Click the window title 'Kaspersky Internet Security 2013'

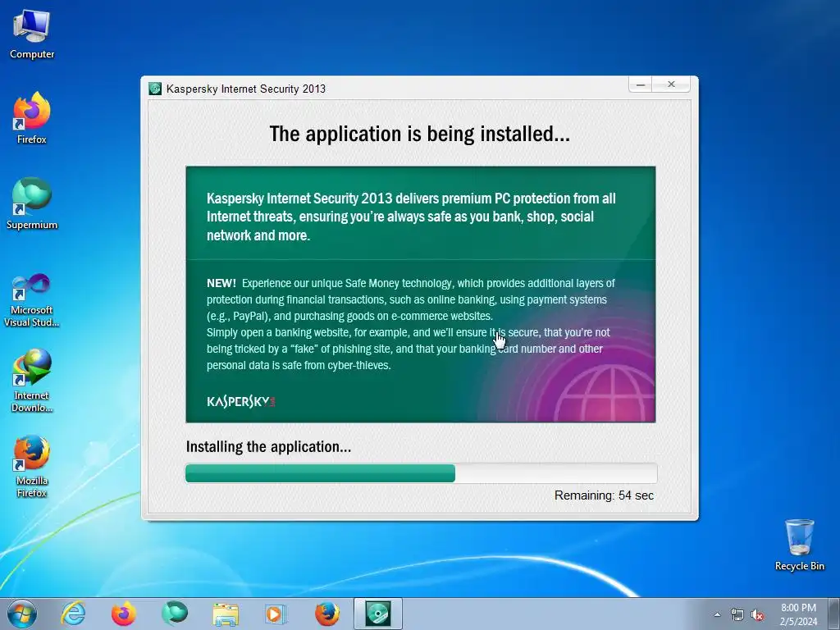246,89
